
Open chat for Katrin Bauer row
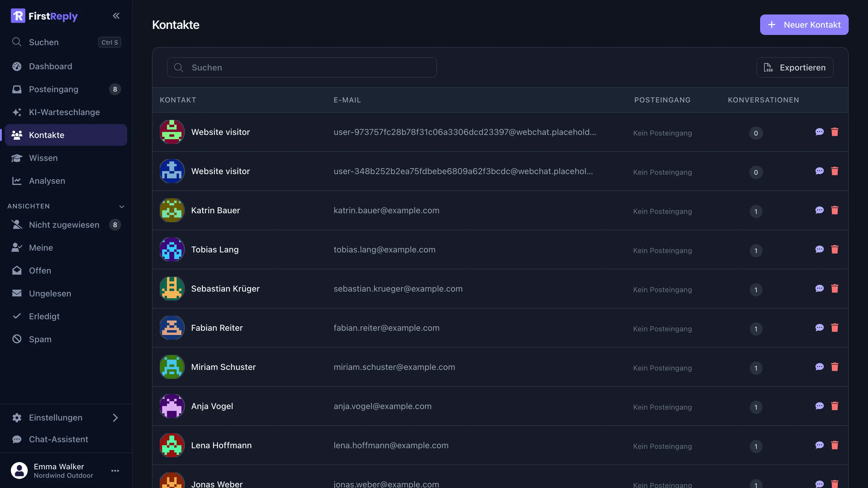[819, 210]
